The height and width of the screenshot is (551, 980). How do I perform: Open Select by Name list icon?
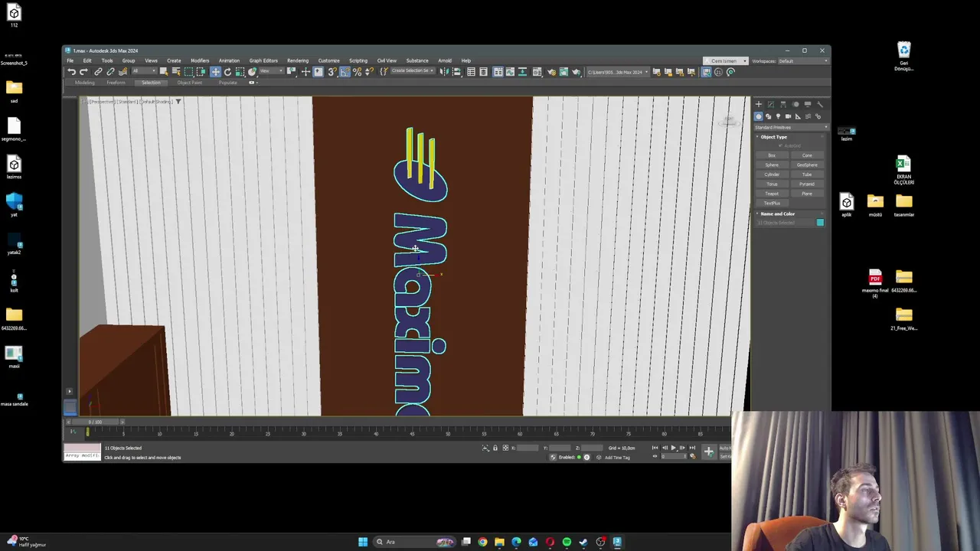pyautogui.click(x=175, y=72)
